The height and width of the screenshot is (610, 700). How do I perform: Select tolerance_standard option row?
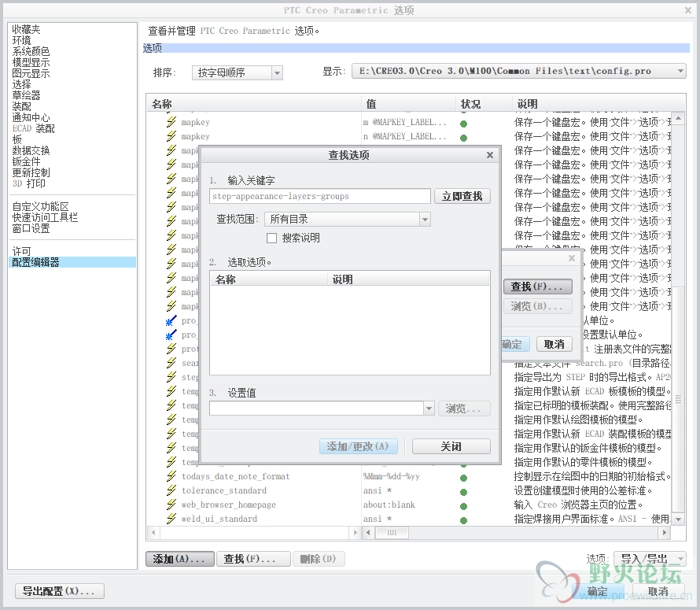point(224,490)
